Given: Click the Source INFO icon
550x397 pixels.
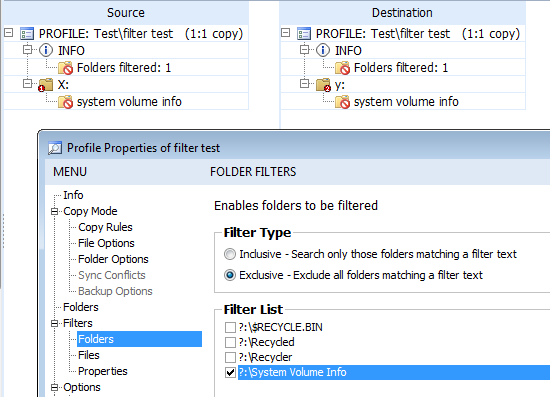Looking at the screenshot, I should tap(46, 51).
